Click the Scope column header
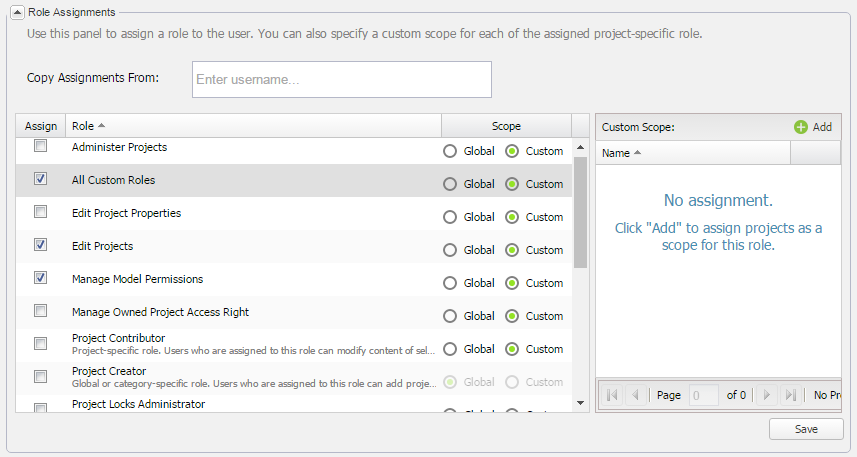Image resolution: width=857 pixels, height=457 pixels. pos(506,126)
